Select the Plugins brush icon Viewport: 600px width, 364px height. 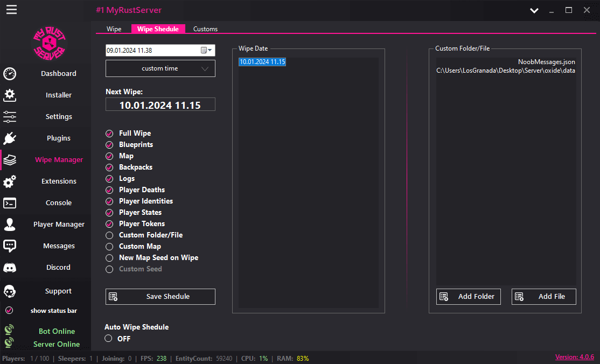tap(9, 138)
